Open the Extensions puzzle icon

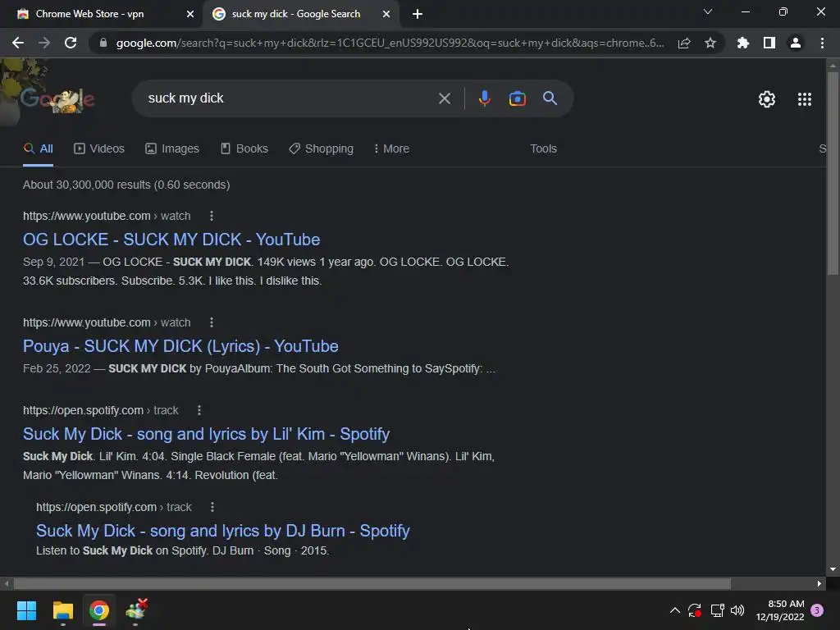743,43
